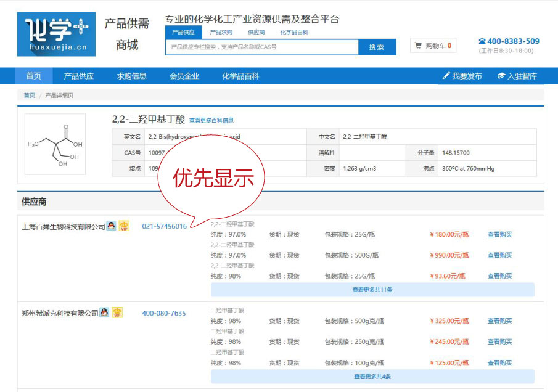Click the graduation cap 入驻智库 button
Screen dimensions: 558x392
517,76
